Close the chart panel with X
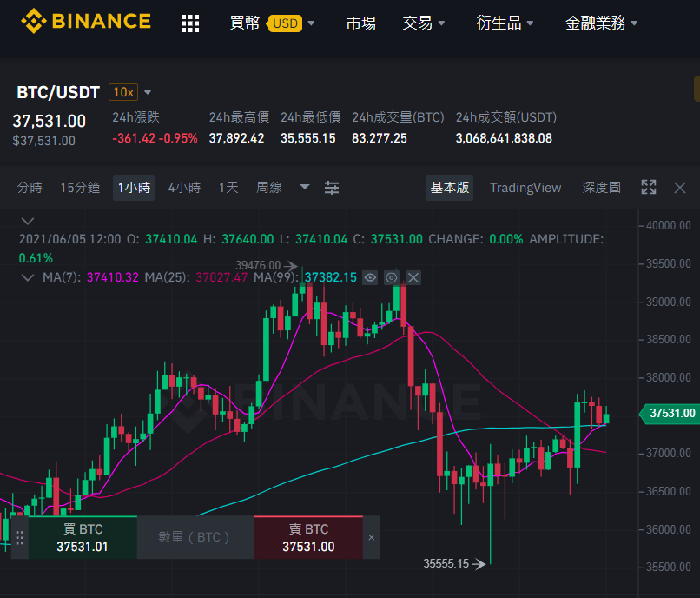This screenshot has height=598, width=700. [680, 188]
